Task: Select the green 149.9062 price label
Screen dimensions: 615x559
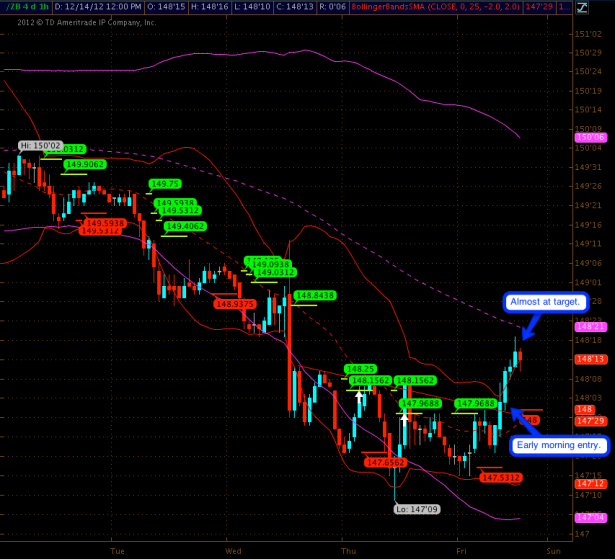Action: 85,164
